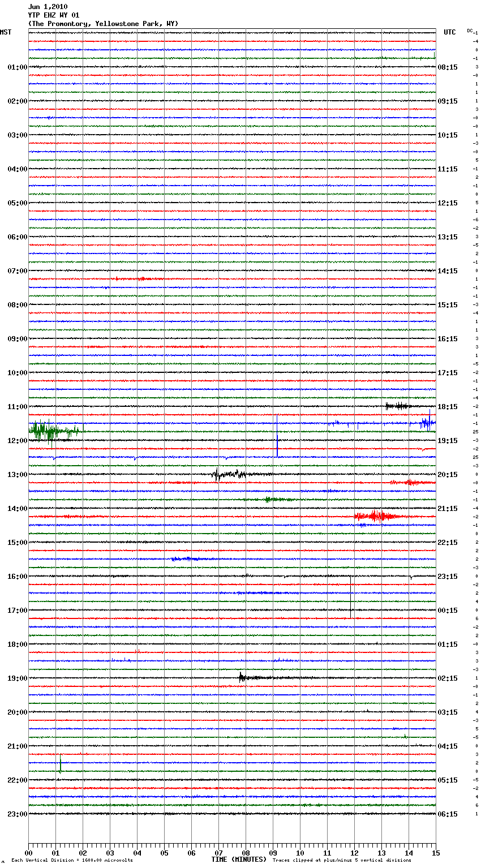Click the MST time label 16:00
The image size is (481, 868).
coord(18,577)
